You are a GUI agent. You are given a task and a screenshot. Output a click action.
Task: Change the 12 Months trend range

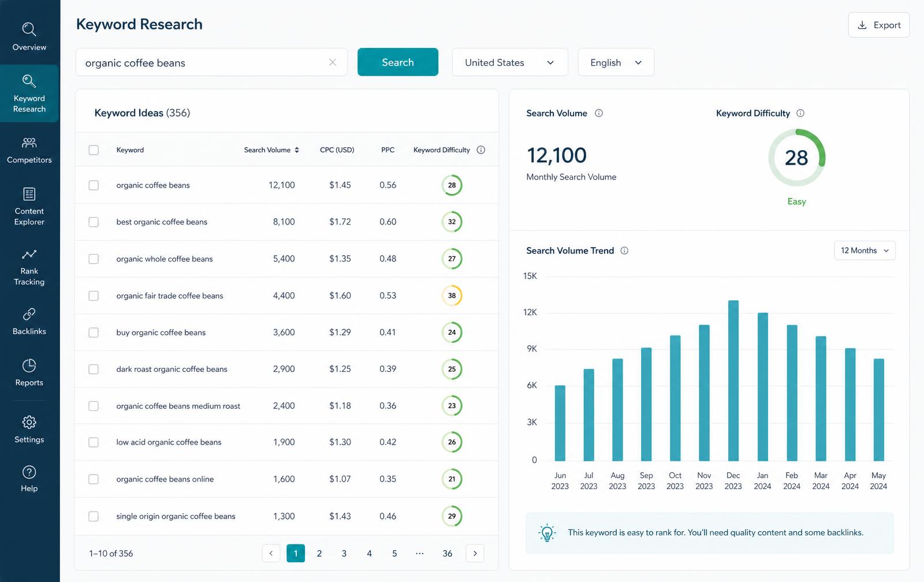pyautogui.click(x=865, y=251)
